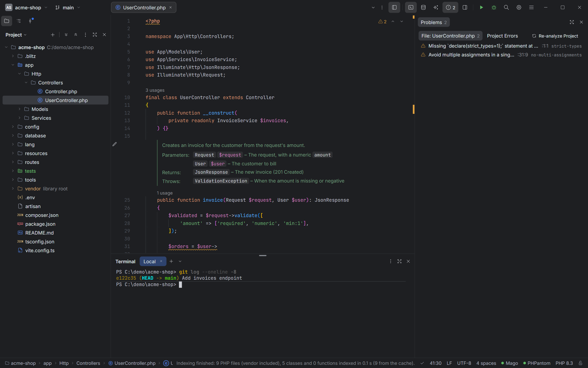Image resolution: width=588 pixels, height=368 pixels.
Task: Run the project with the play icon
Action: click(x=481, y=7)
